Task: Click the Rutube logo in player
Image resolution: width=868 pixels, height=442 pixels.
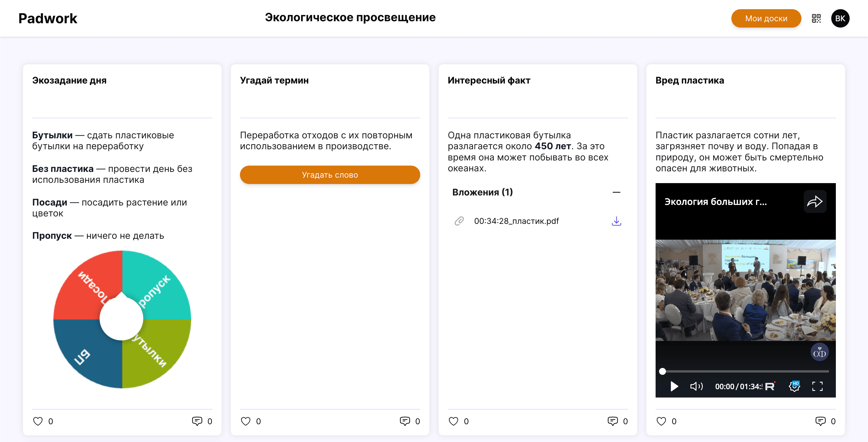Action: pyautogui.click(x=770, y=386)
